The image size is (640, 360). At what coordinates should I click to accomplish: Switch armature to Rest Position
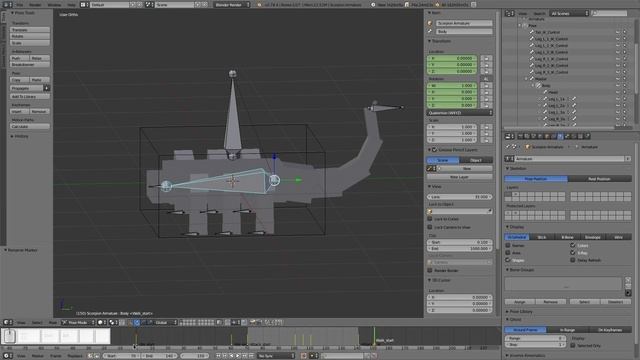600,179
